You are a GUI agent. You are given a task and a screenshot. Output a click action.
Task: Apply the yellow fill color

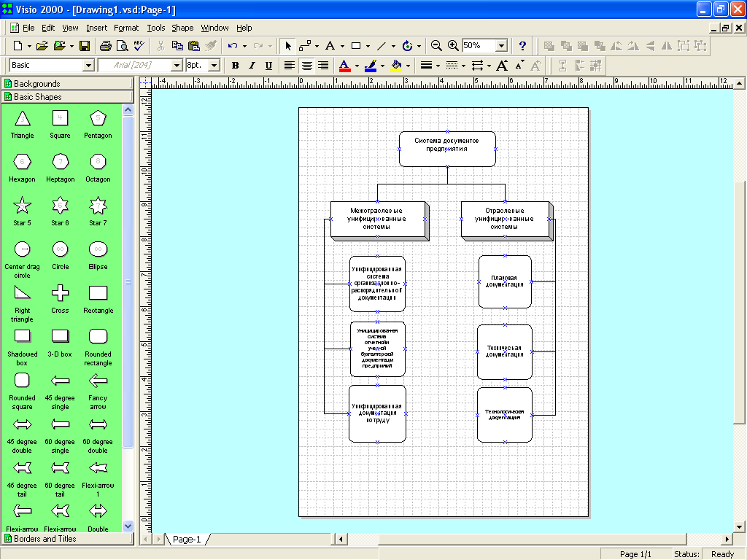coord(396,65)
